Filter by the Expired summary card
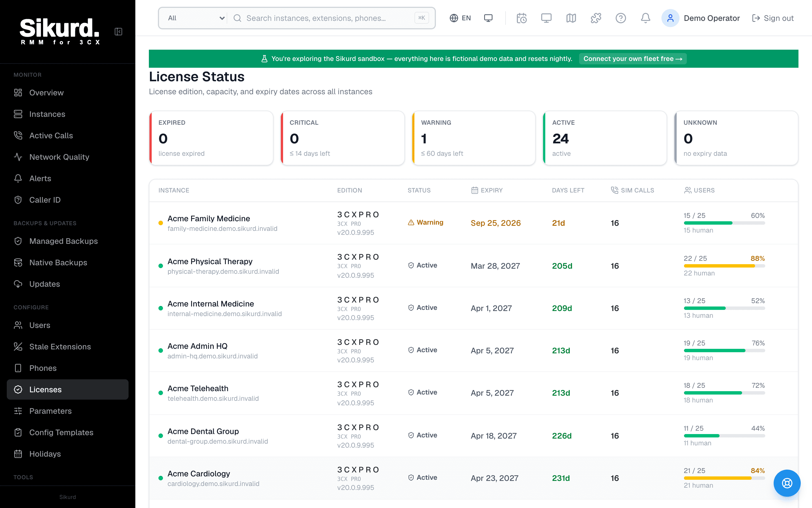 (211, 138)
